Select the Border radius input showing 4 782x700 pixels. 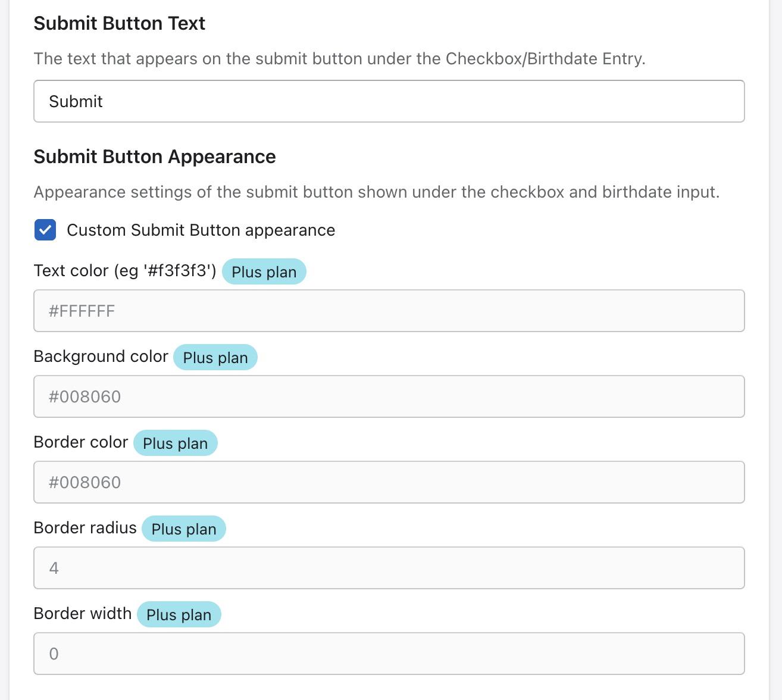click(389, 568)
